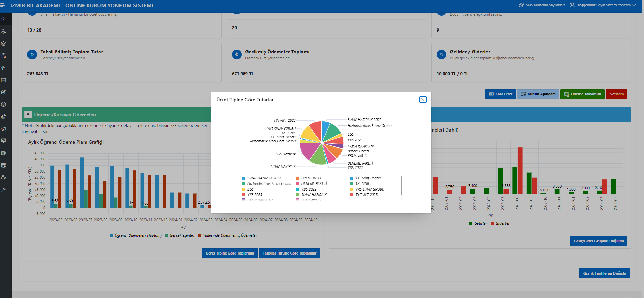Click the pie chart legend scrollbar
Image resolution: width=644 pixels, height=298 pixels.
[x=401, y=185]
